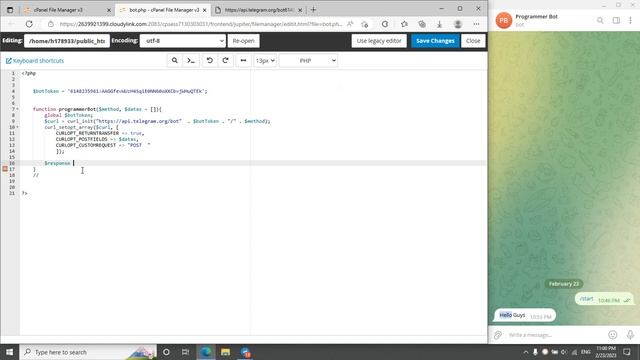Add this page to favorites star icon
The height and width of the screenshot is (360, 640).
pyautogui.click(x=364, y=24)
